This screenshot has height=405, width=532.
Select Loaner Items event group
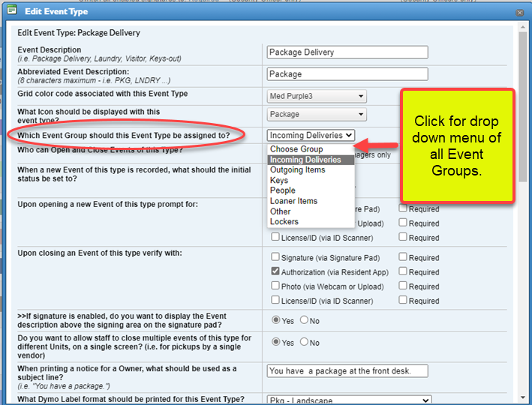311,201
